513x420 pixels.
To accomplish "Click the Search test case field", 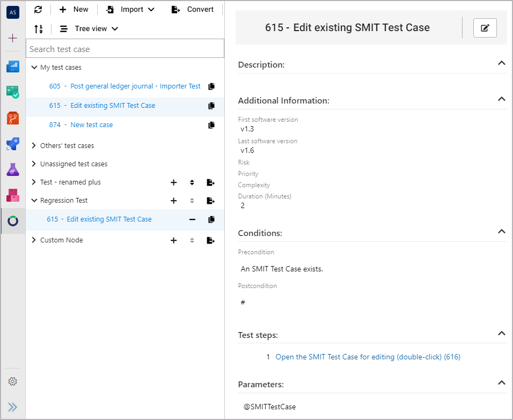I will (124, 49).
